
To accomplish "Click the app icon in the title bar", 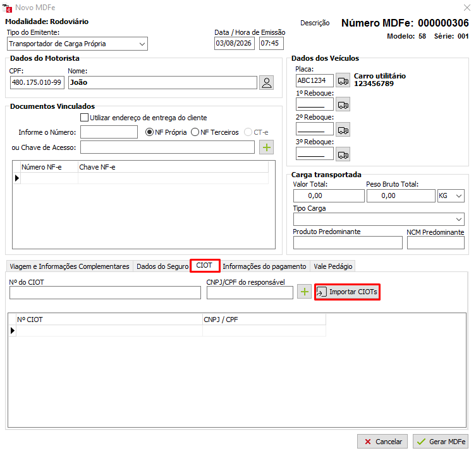I will coord(8,8).
